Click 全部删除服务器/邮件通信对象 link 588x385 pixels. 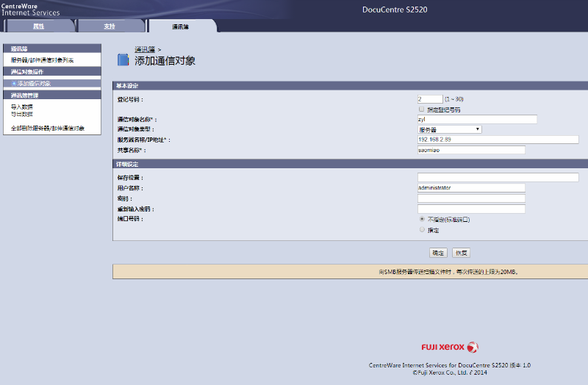(48, 128)
